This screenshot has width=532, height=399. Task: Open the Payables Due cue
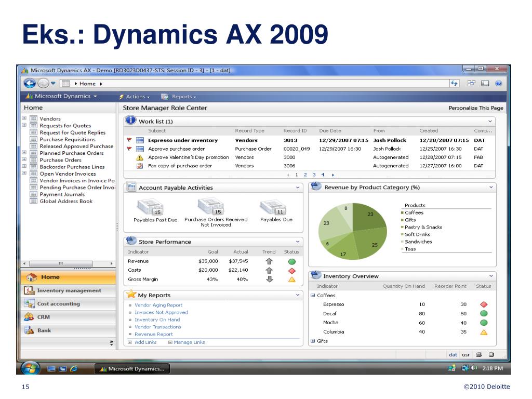tap(276, 211)
